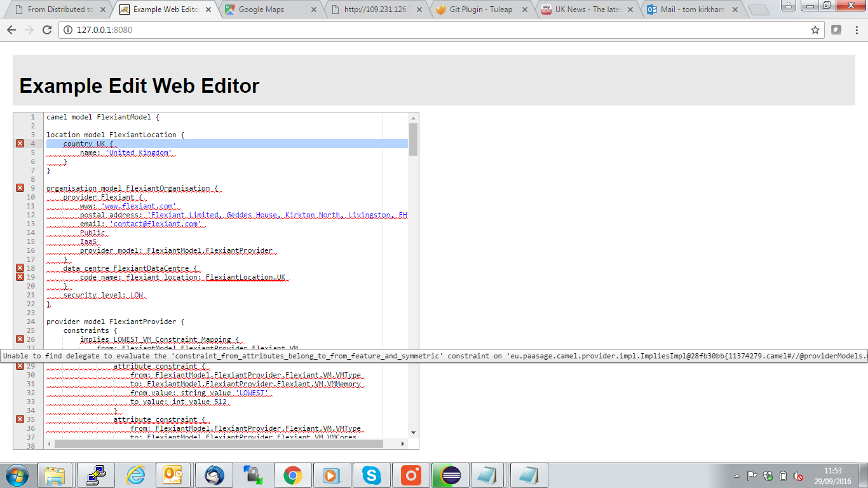Click 'provider model FlexiantProvider {' line

click(116, 322)
